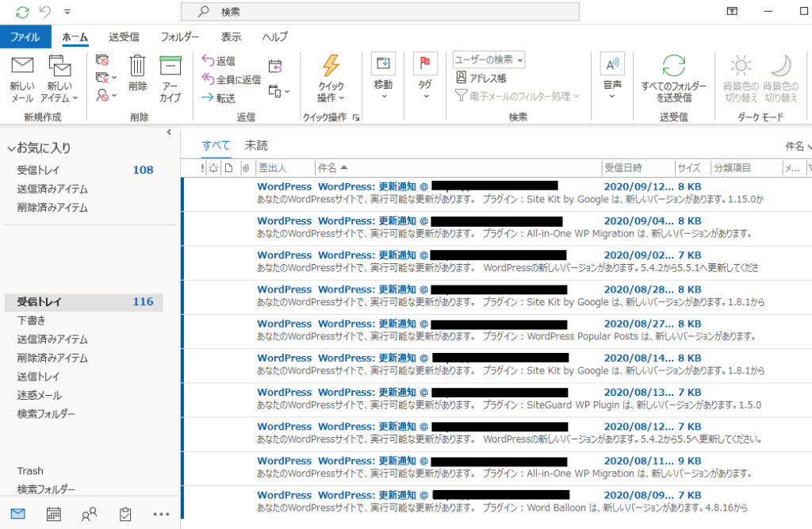Open the 表示 ribbon tab
Viewport: 812px width, 529px height.
231,36
